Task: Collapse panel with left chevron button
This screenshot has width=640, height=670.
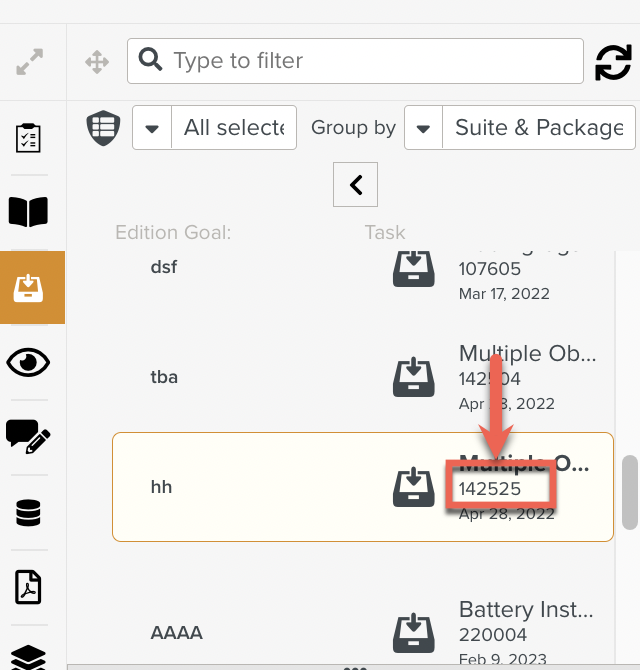Action: 355,184
